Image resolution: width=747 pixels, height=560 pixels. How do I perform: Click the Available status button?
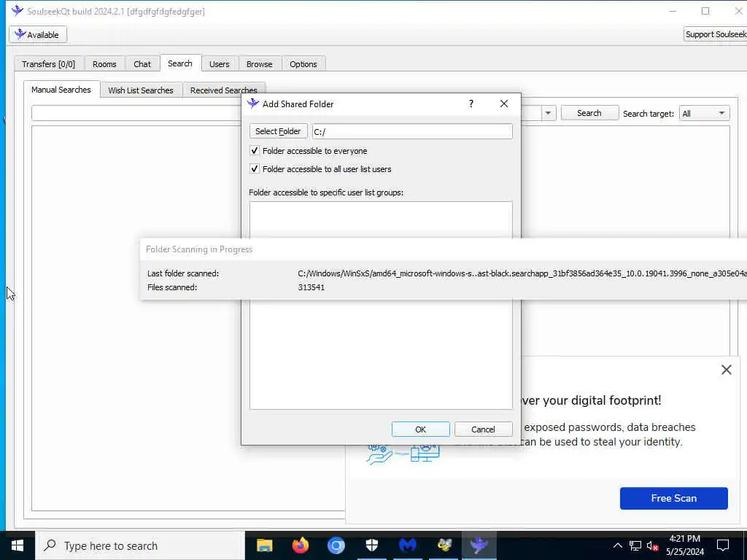point(38,35)
